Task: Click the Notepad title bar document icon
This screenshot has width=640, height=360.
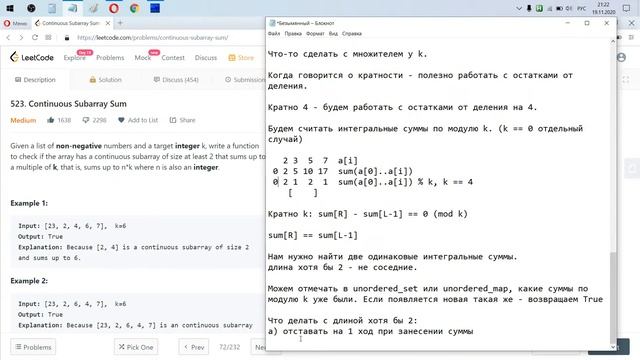Action: pos(272,23)
